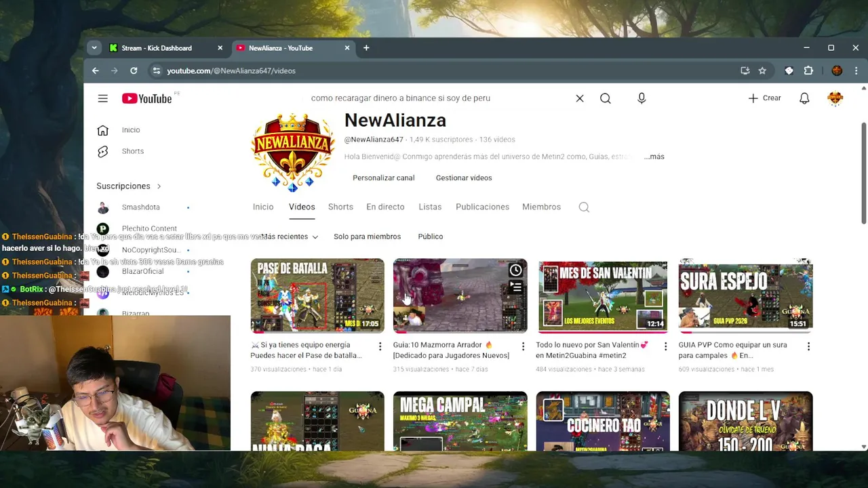Click the address bar URL
868x488 pixels.
[231, 70]
